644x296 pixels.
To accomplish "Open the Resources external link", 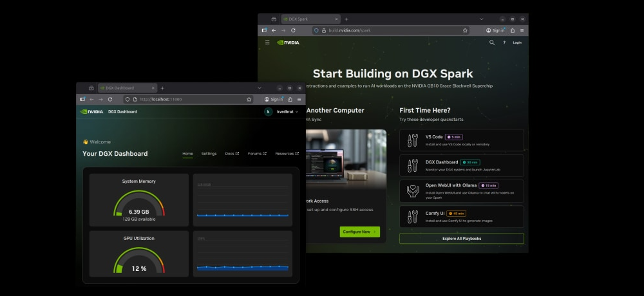I will (x=287, y=154).
